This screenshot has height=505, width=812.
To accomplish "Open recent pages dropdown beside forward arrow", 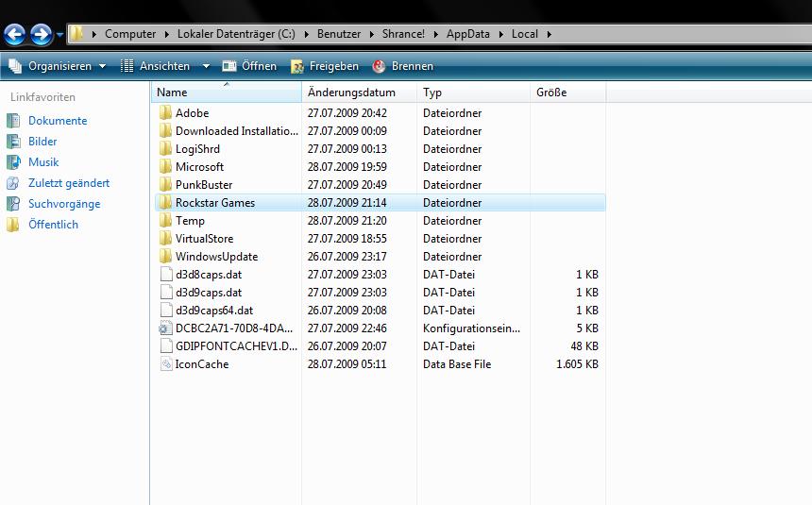I will 59,35.
